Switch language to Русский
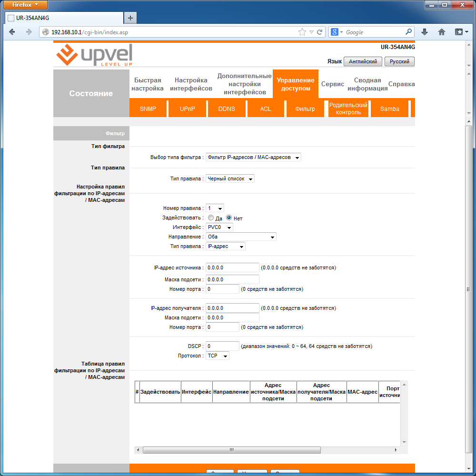Screen dimensions: 476x476 pos(399,61)
